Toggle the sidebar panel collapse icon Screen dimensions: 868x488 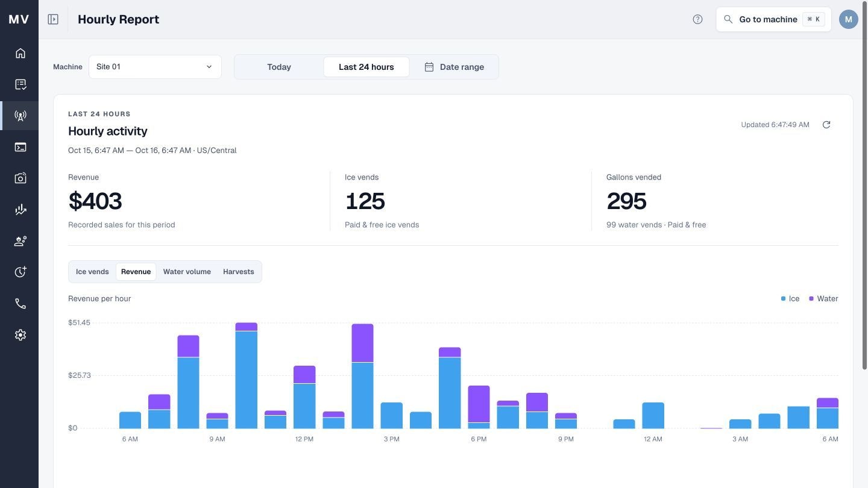pos(53,19)
